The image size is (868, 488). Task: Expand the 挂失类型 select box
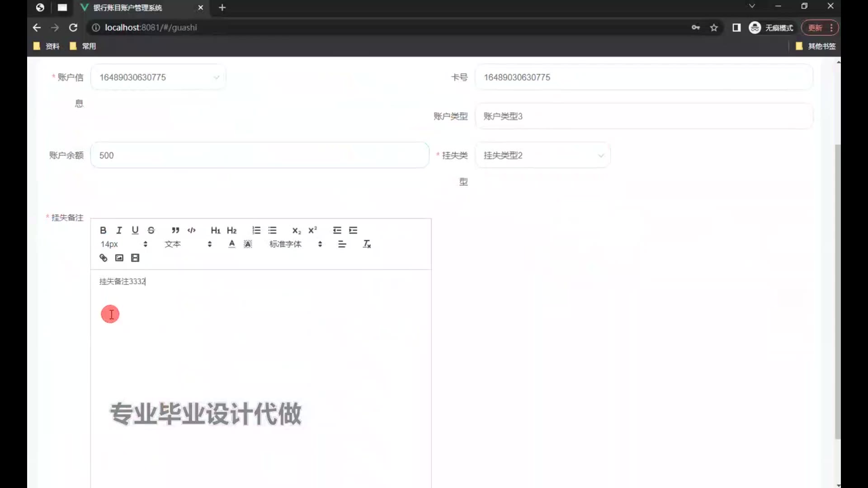pyautogui.click(x=542, y=155)
